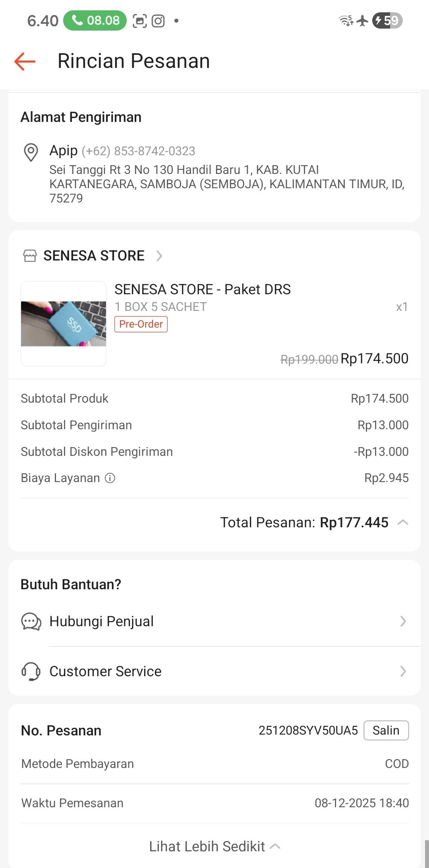Tap the page scrollbar handle
The width and height of the screenshot is (429, 868).
pyautogui.click(x=426, y=854)
